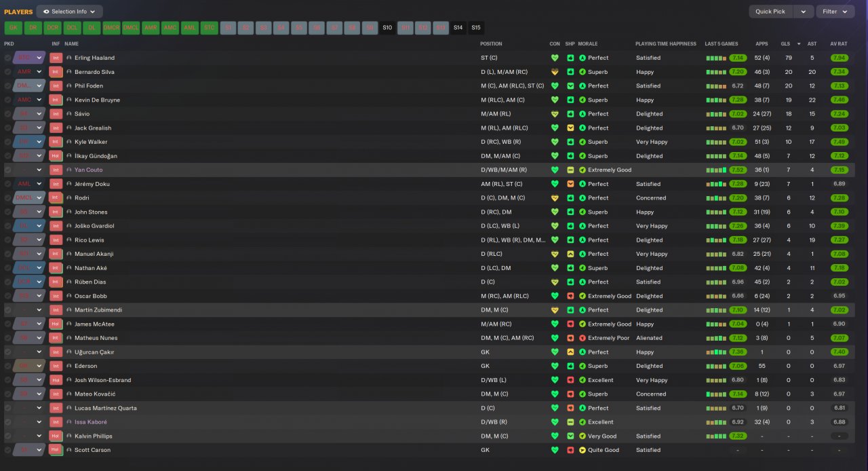This screenshot has height=471, width=868.
Task: Open position dropdown for Joško Gvardiol
Action: click(x=39, y=226)
